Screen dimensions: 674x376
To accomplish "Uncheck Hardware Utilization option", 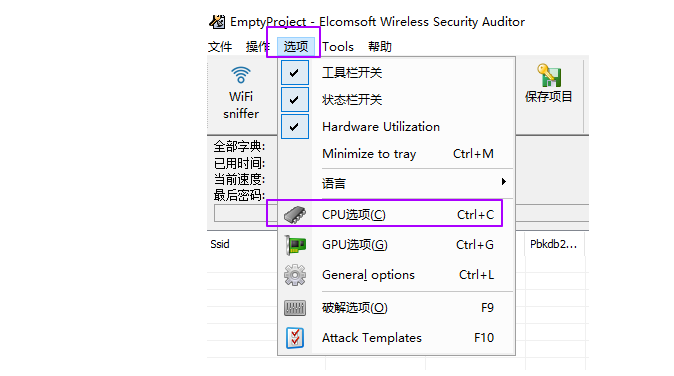I will click(x=294, y=127).
